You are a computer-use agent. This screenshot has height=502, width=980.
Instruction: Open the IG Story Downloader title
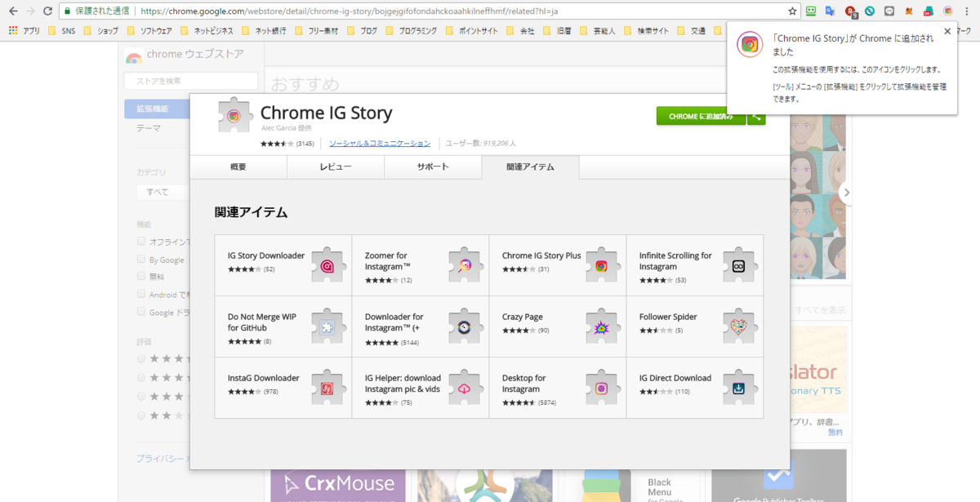(266, 255)
